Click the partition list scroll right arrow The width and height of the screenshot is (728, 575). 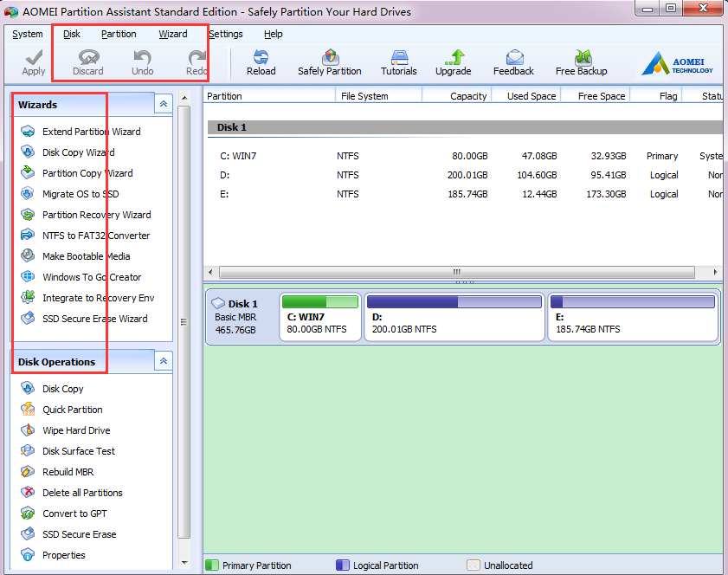point(715,272)
